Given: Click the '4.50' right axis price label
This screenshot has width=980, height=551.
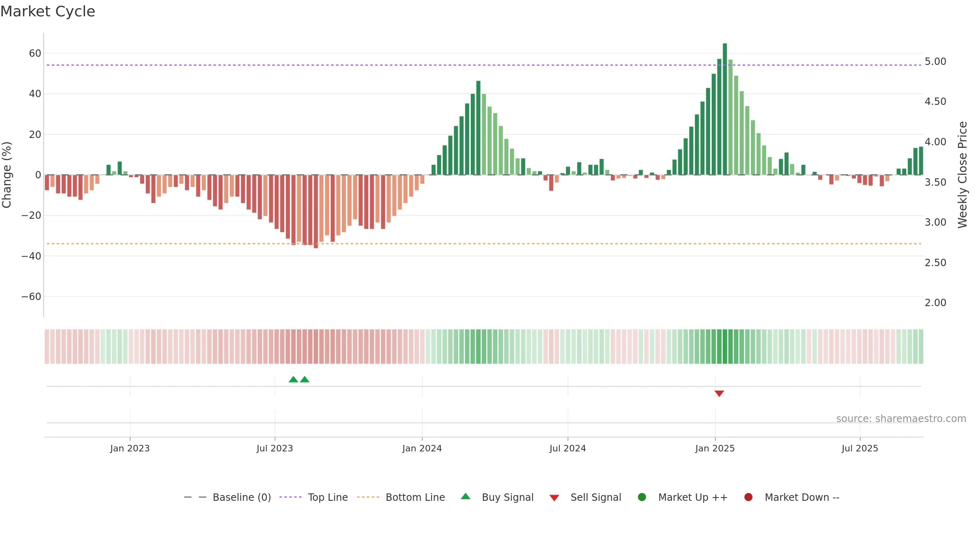Looking at the screenshot, I should pos(935,102).
